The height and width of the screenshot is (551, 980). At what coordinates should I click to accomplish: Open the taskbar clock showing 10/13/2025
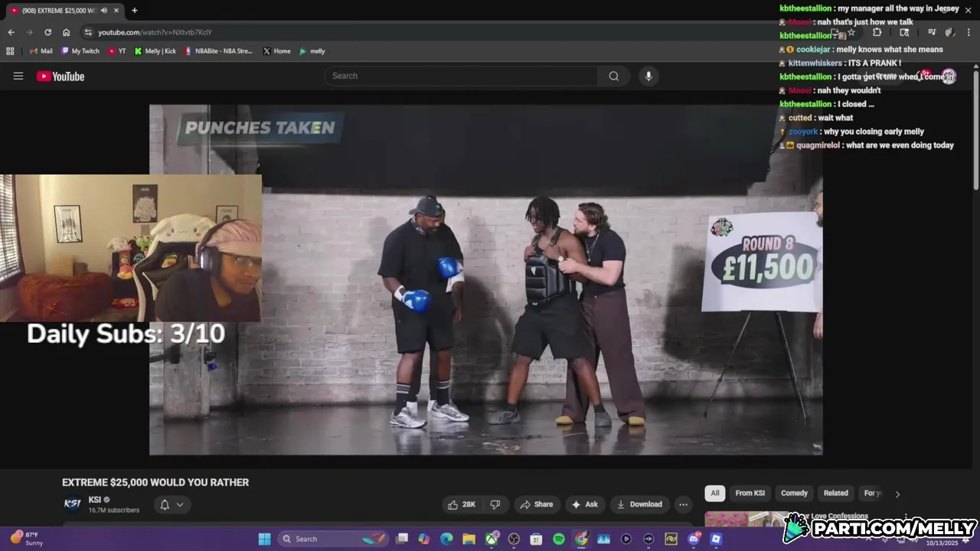pyautogui.click(x=942, y=543)
